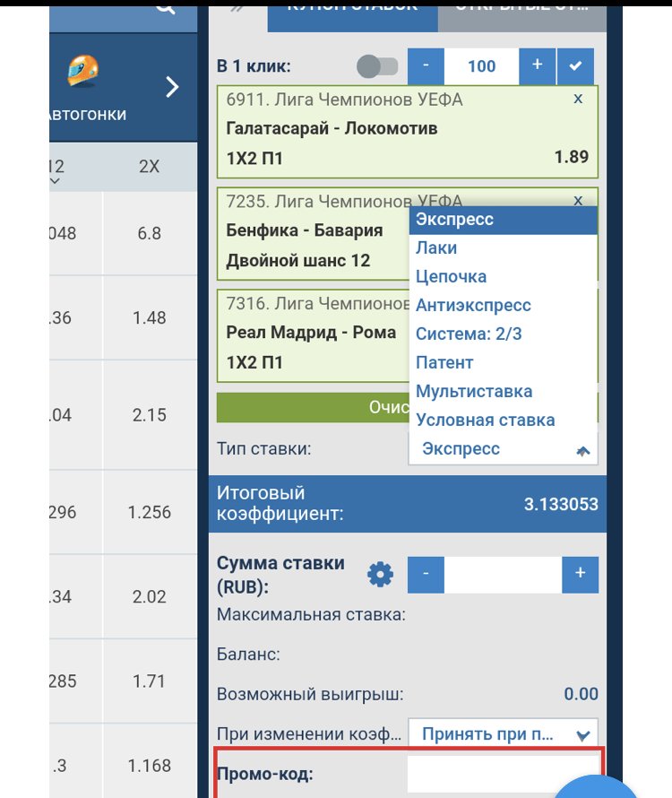Viewport: 672px width, 798px height.
Task: Increase one-click amount with plus button
Action: (x=538, y=66)
